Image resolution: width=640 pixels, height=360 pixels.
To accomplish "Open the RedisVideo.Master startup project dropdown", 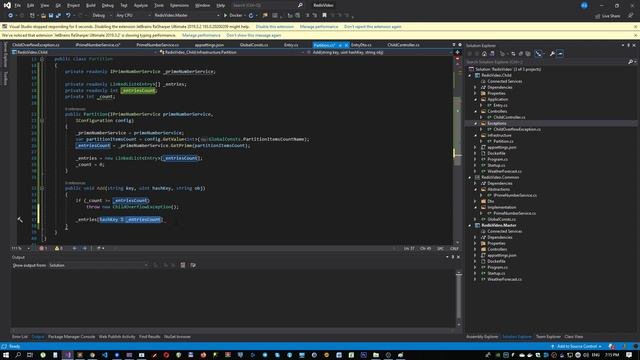I will click(x=187, y=16).
